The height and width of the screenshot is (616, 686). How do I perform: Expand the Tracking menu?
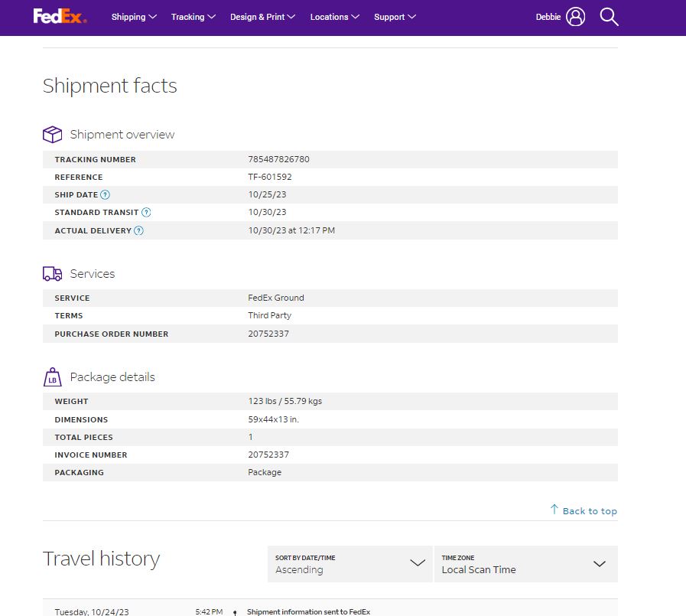click(x=193, y=17)
